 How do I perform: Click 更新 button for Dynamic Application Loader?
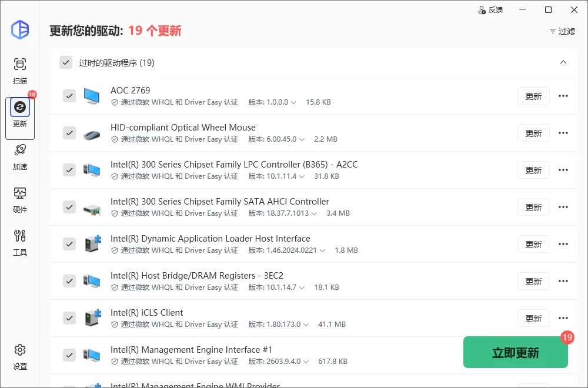533,245
